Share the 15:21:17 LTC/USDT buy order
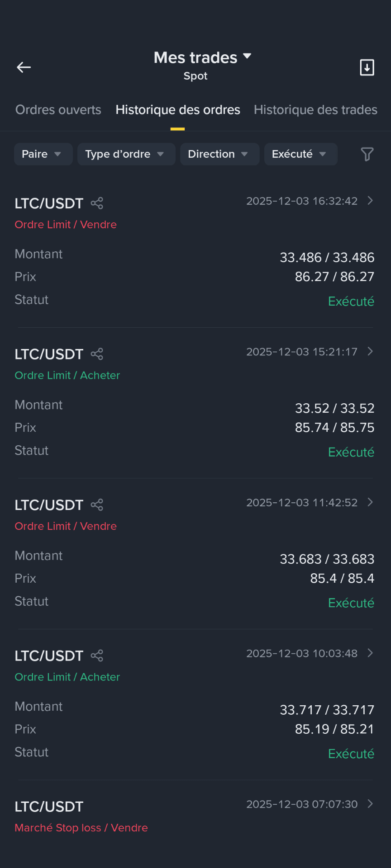The height and width of the screenshot is (868, 391). [97, 354]
